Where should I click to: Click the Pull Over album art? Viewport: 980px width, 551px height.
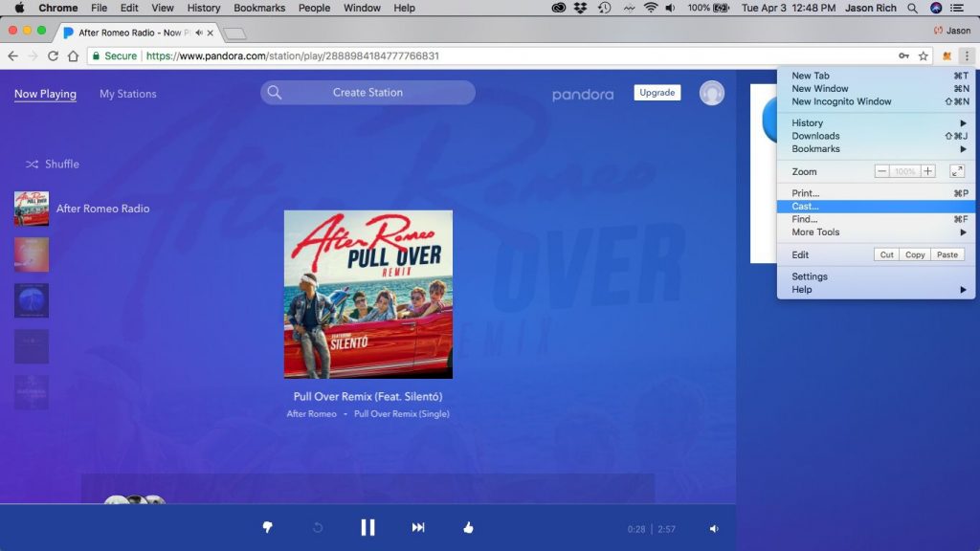[368, 295]
